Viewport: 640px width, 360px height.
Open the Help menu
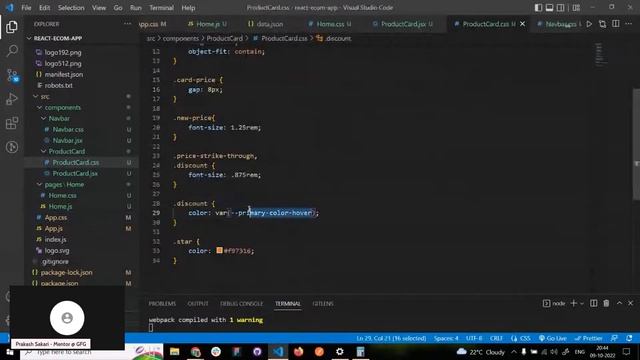coord(188,8)
